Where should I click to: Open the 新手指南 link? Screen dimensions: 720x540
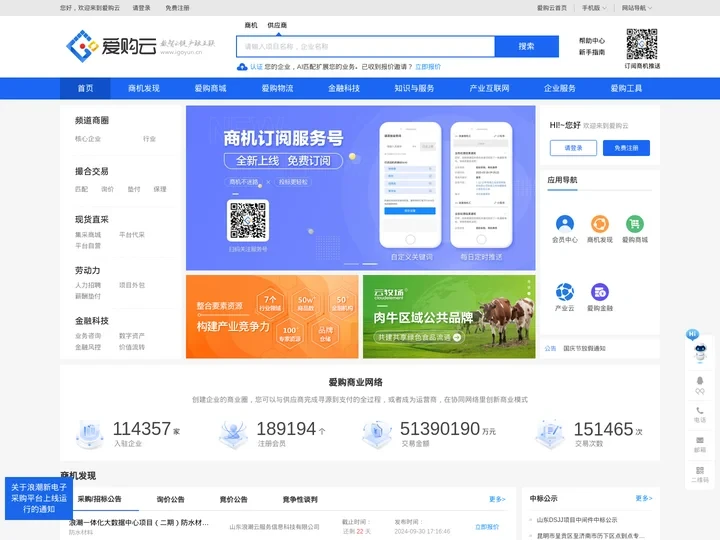[592, 52]
